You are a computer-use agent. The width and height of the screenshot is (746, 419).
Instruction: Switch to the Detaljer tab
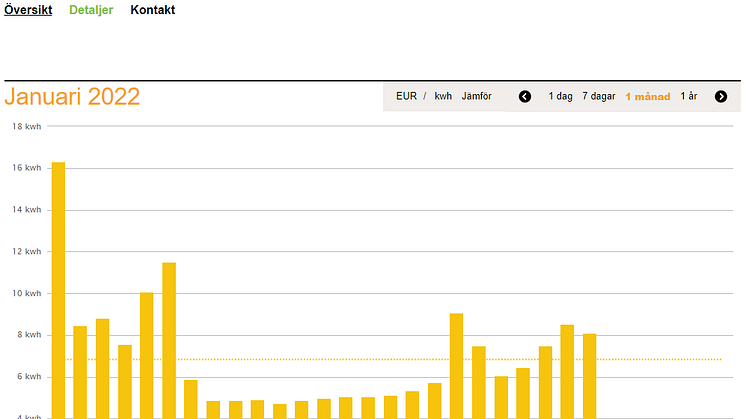click(x=91, y=10)
